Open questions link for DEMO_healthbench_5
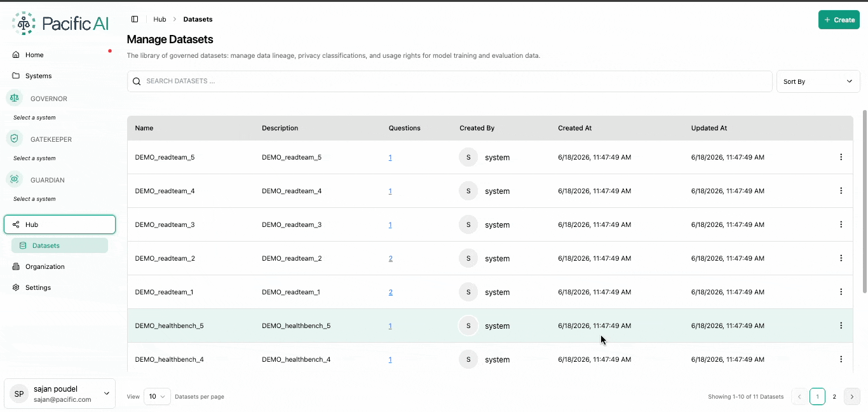 pyautogui.click(x=390, y=326)
